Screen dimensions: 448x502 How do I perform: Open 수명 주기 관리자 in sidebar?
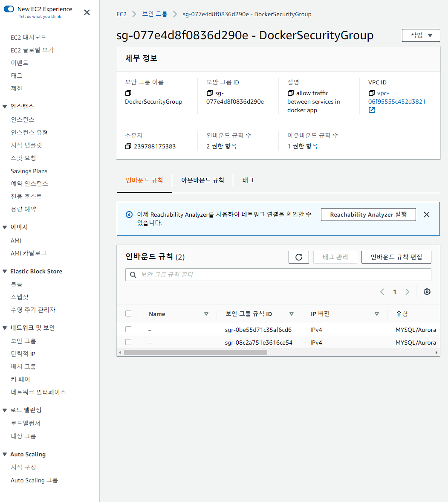point(33,310)
